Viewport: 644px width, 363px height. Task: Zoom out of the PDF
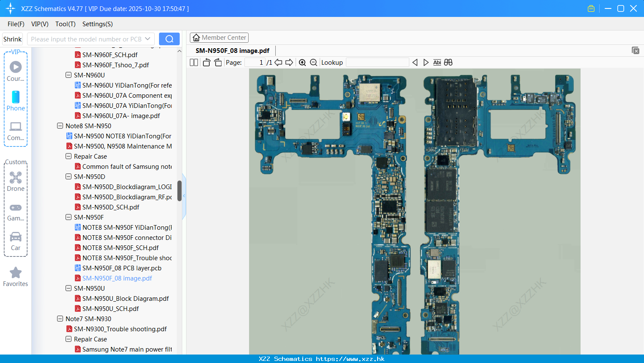[313, 62]
